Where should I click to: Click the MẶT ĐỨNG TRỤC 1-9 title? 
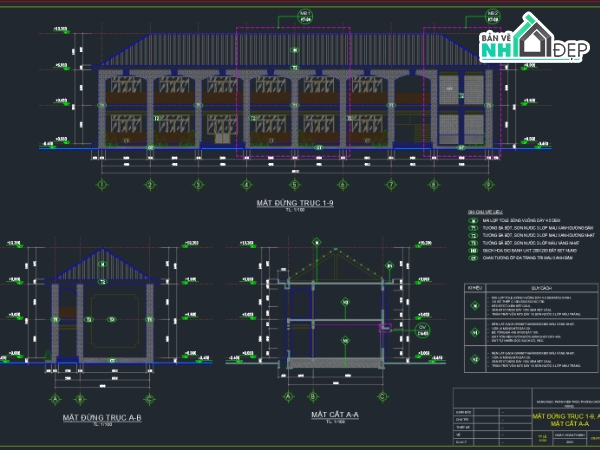pyautogui.click(x=295, y=203)
